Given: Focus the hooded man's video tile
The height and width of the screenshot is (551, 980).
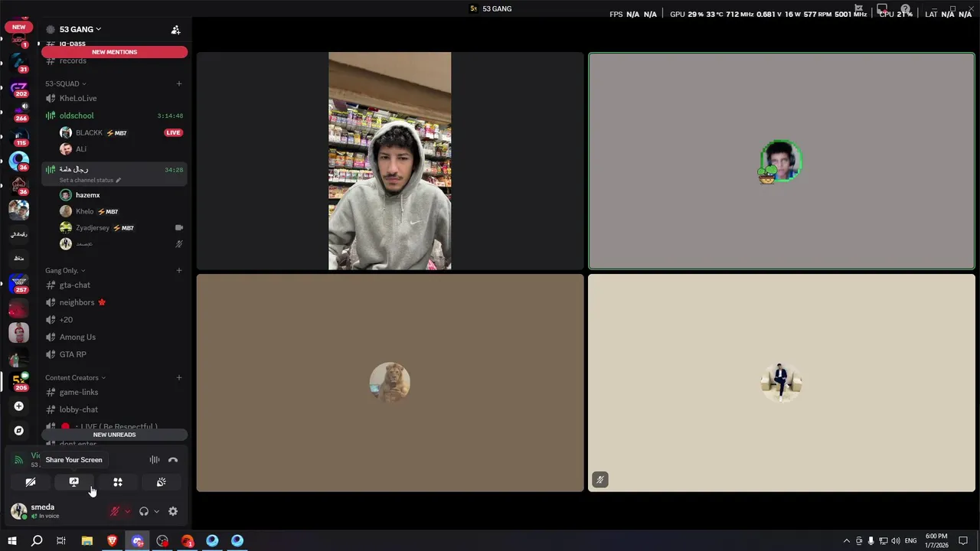Looking at the screenshot, I should [390, 161].
